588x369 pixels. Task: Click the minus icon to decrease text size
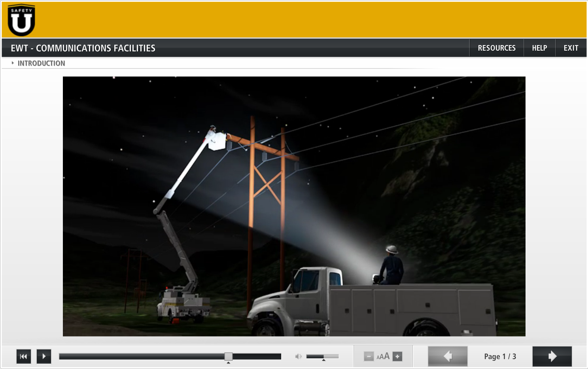click(369, 356)
